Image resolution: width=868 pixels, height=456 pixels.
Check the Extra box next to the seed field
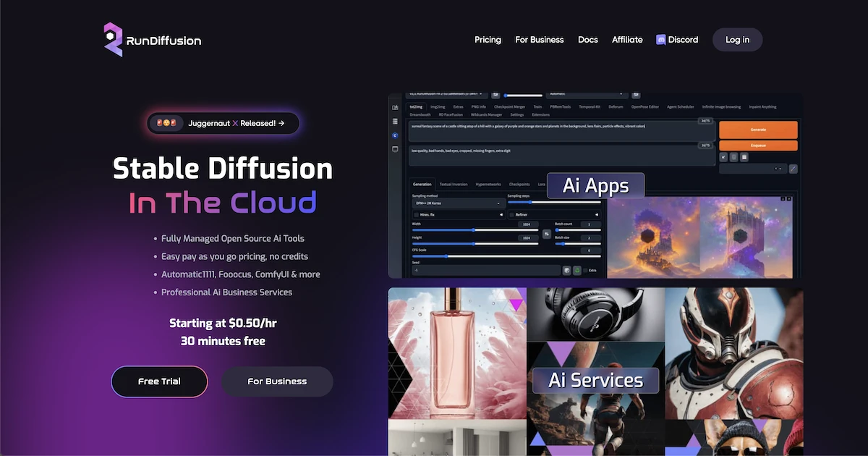tap(585, 270)
